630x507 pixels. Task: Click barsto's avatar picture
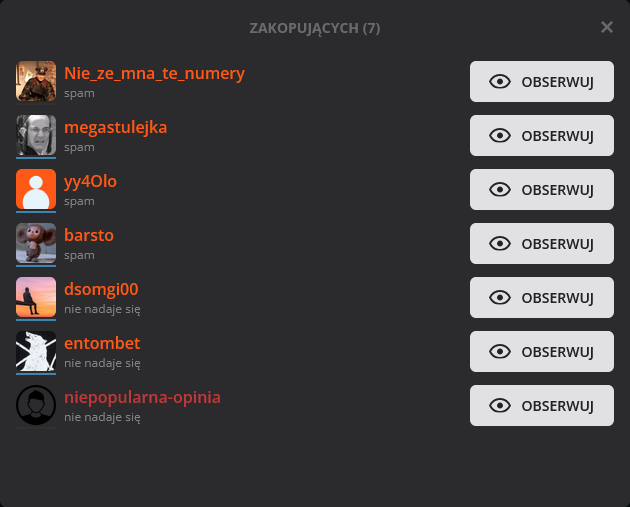tap(36, 243)
